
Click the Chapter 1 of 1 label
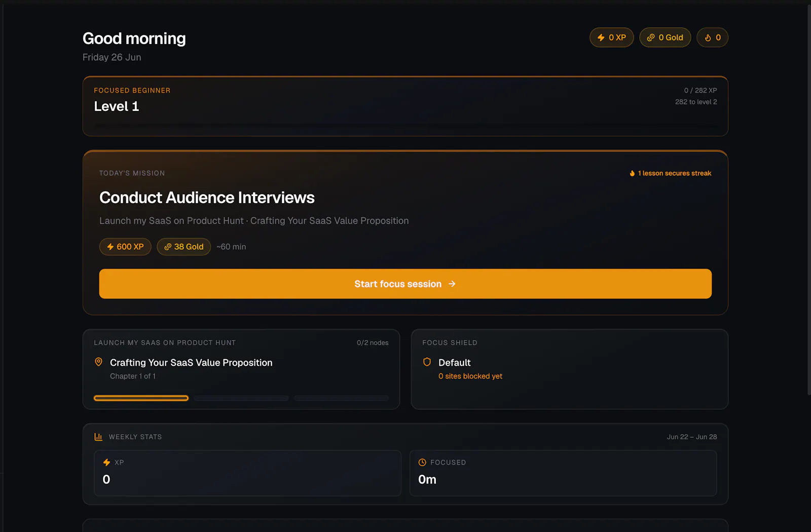coord(133,376)
